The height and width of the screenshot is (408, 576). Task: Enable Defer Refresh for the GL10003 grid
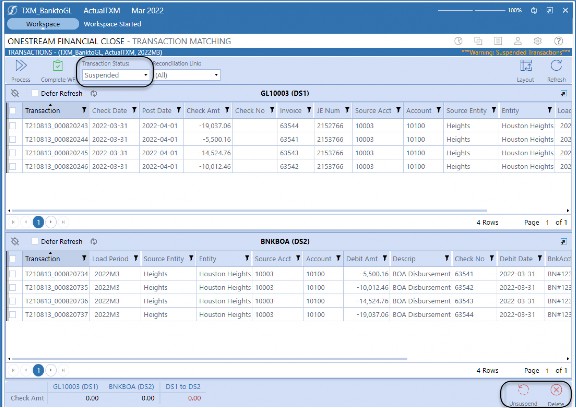tap(35, 93)
